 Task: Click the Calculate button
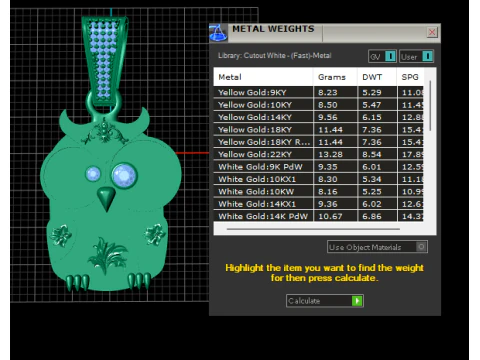click(324, 301)
